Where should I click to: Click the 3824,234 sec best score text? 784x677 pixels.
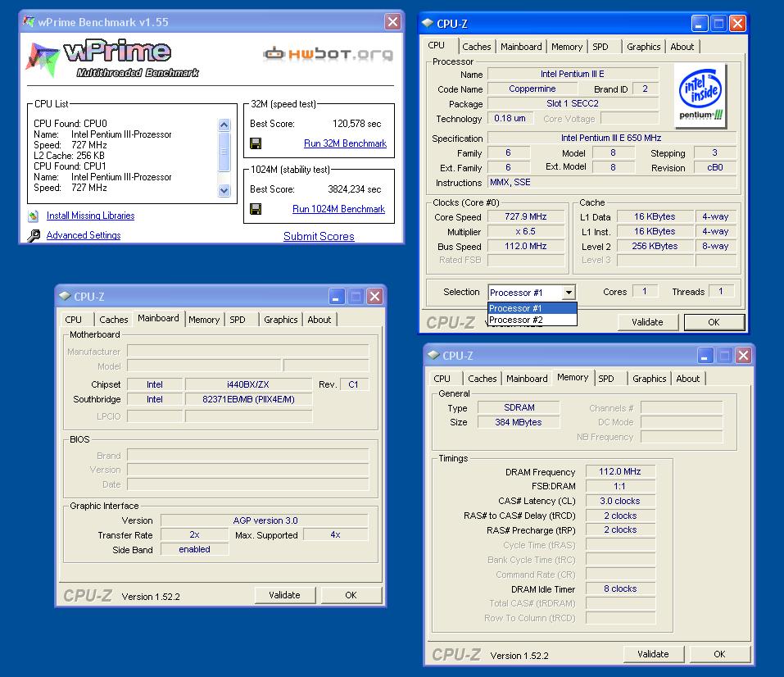[x=354, y=189]
